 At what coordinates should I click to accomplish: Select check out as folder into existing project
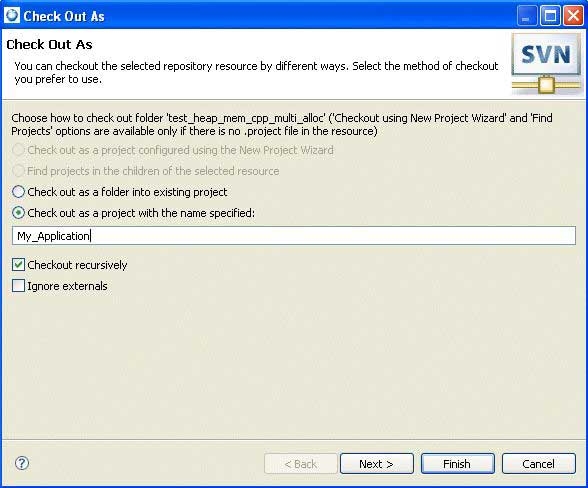[x=120, y=192]
